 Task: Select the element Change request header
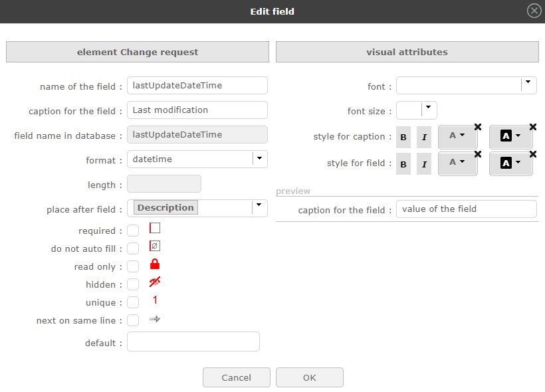138,52
